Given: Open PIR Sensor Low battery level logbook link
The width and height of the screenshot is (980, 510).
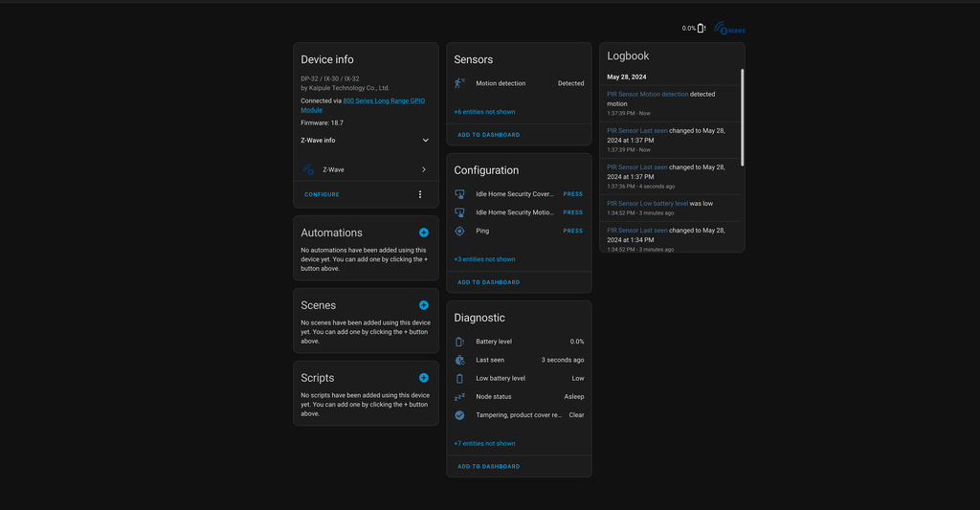Looking at the screenshot, I should click(x=648, y=203).
